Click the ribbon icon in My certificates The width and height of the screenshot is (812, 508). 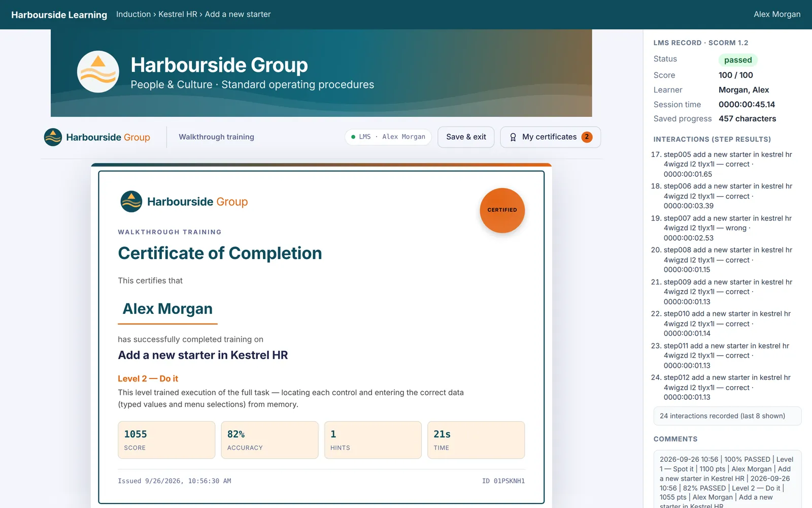(x=513, y=137)
